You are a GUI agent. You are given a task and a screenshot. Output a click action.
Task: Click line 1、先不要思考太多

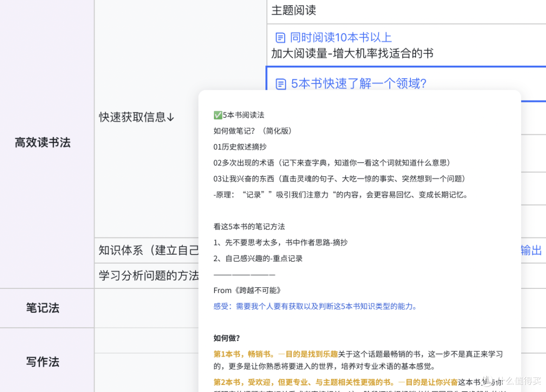click(280, 242)
